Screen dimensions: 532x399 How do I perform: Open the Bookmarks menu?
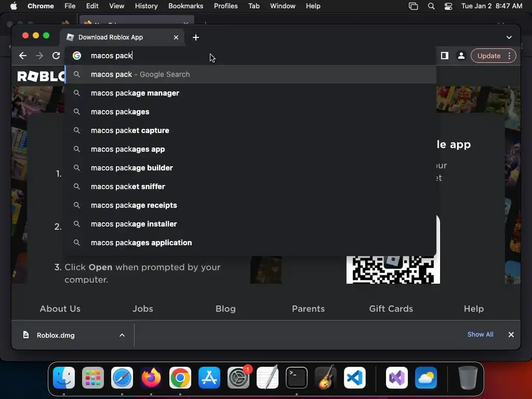click(185, 6)
